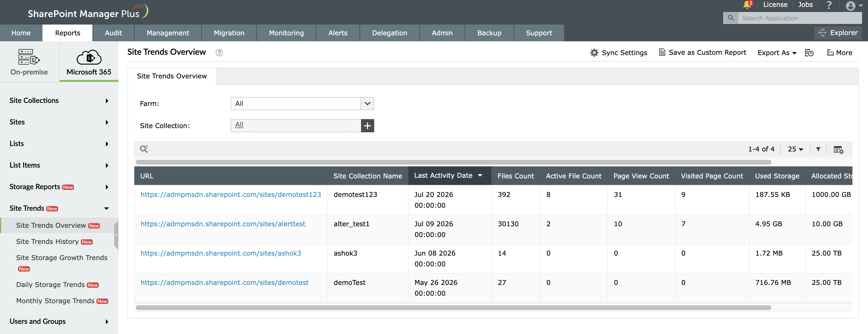868x334 pixels.
Task: Open the License link
Action: pos(775,5)
